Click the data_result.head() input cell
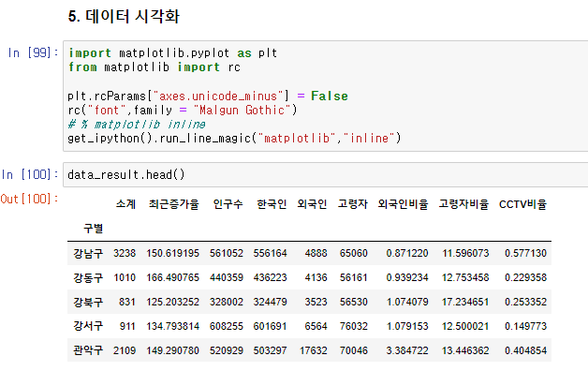Image resolution: width=588 pixels, height=371 pixels. [326, 175]
